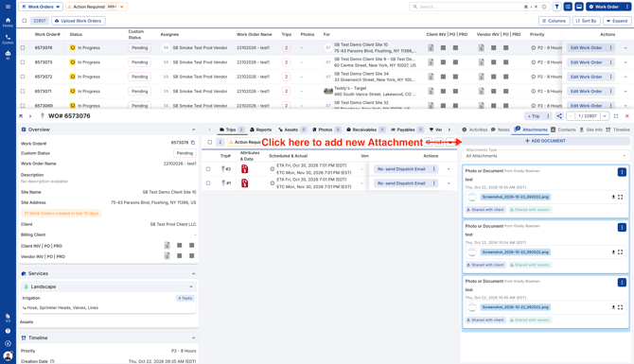This screenshot has height=364, width=634.
Task: Collapse the Overview section
Action: point(193,130)
